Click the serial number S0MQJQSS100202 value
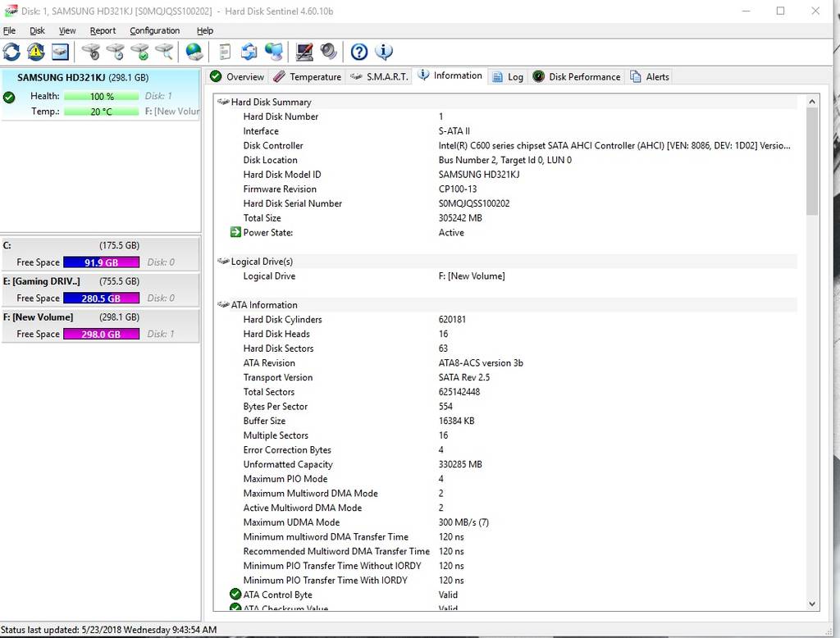The height and width of the screenshot is (638, 840). click(473, 203)
